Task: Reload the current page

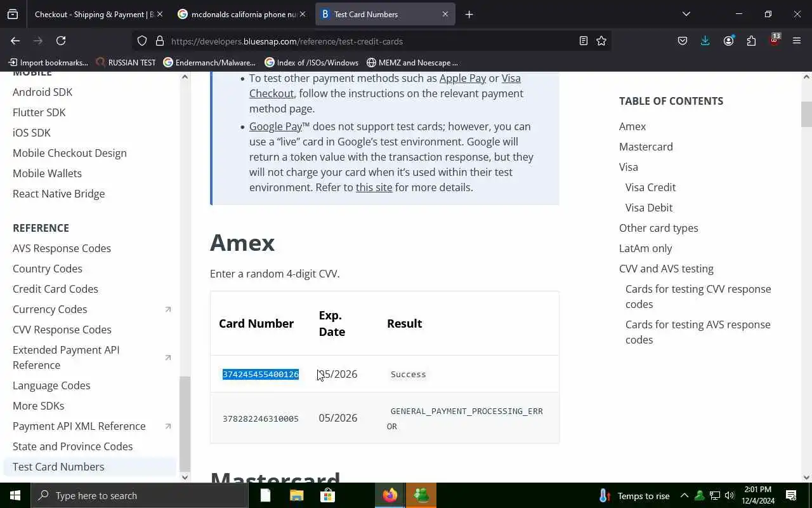Action: pyautogui.click(x=61, y=41)
